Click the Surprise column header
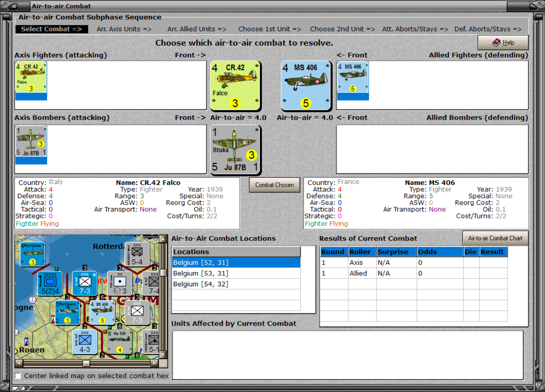This screenshot has width=545, height=392. pyautogui.click(x=396, y=252)
